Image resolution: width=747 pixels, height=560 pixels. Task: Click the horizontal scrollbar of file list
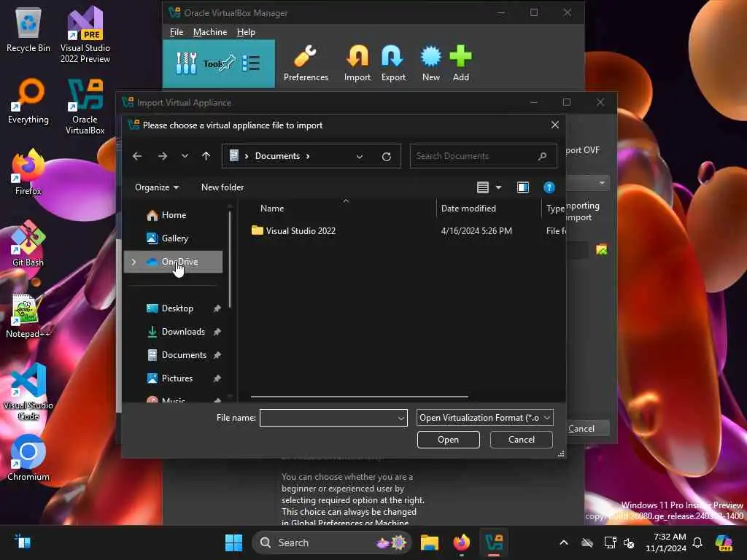[x=359, y=396]
